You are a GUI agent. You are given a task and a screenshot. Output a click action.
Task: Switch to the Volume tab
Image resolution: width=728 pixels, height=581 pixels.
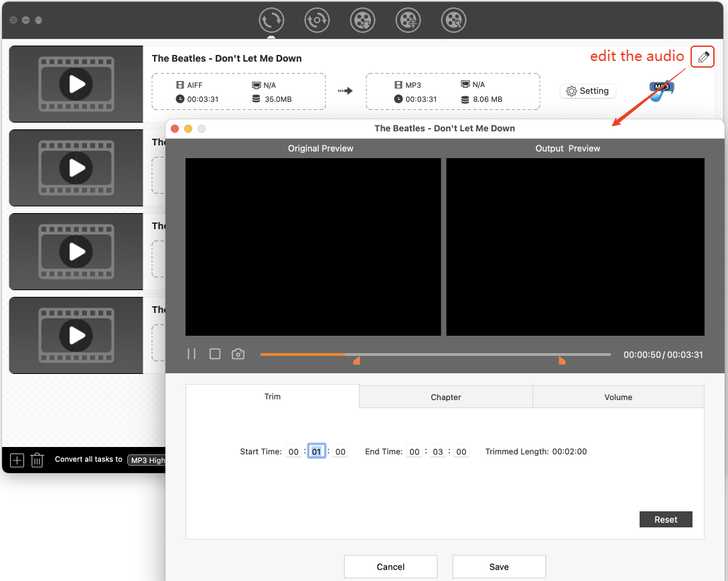pyautogui.click(x=617, y=397)
